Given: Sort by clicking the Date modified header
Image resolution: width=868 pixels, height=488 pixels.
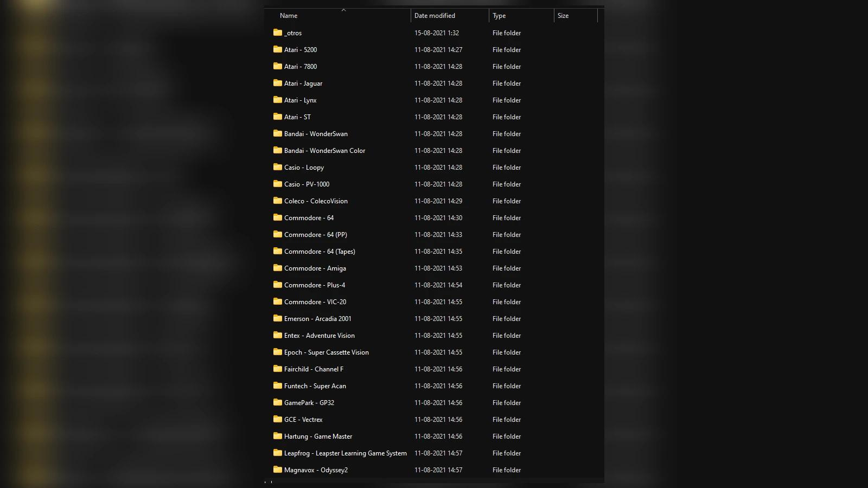Looking at the screenshot, I should click(x=435, y=15).
